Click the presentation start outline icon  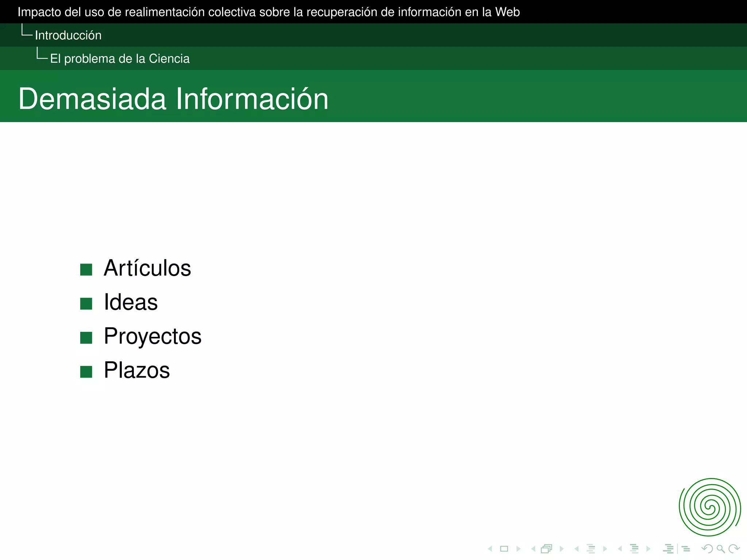(669, 549)
